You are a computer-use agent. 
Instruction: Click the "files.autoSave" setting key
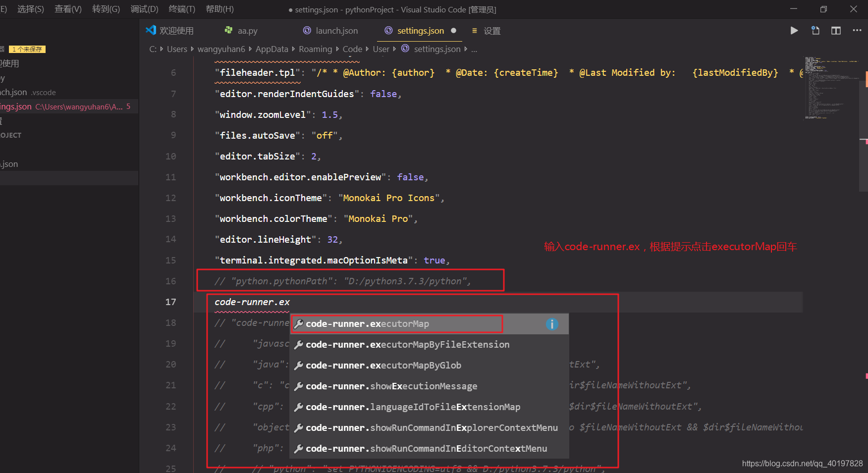pos(258,136)
